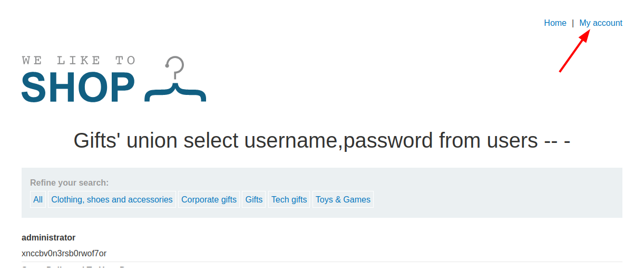
Task: Click the password string below administrator
Action: pyautogui.click(x=64, y=254)
